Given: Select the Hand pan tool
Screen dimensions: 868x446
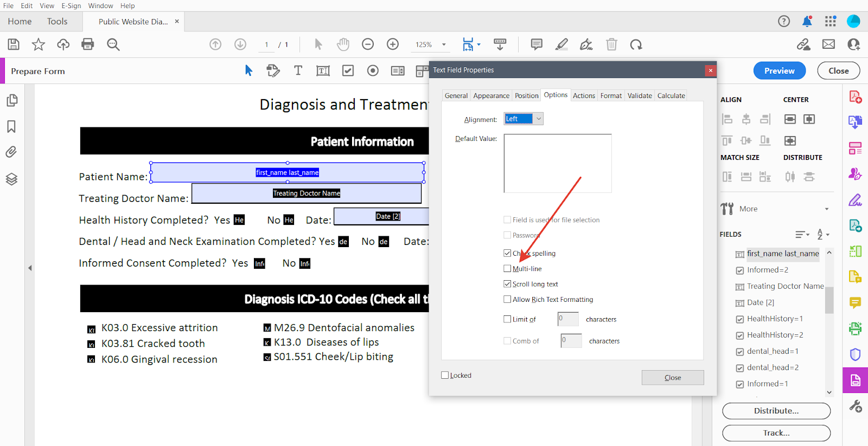Looking at the screenshot, I should click(343, 44).
